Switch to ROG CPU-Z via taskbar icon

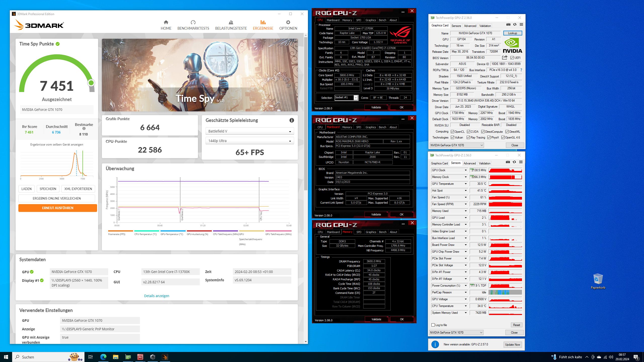tap(140, 357)
